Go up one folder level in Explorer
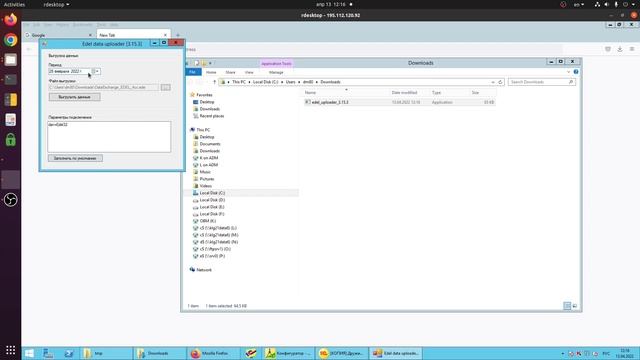Image resolution: width=640 pixels, height=360 pixels. pyautogui.click(x=214, y=82)
